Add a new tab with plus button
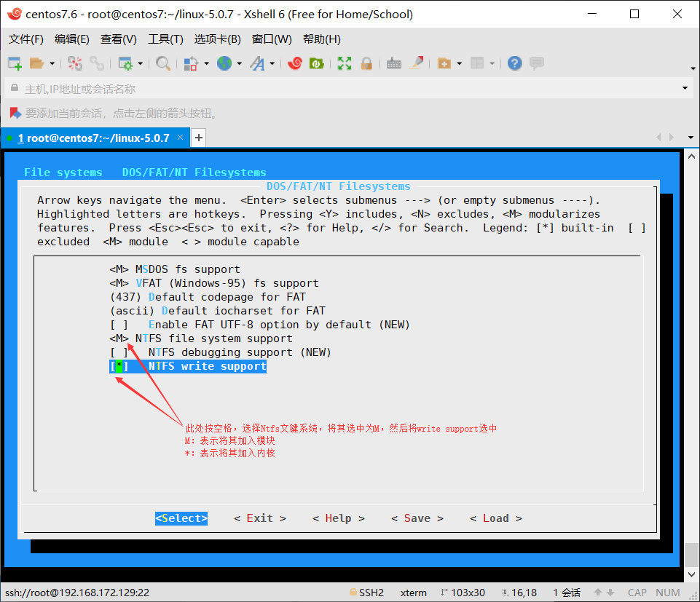700x602 pixels. coord(199,138)
